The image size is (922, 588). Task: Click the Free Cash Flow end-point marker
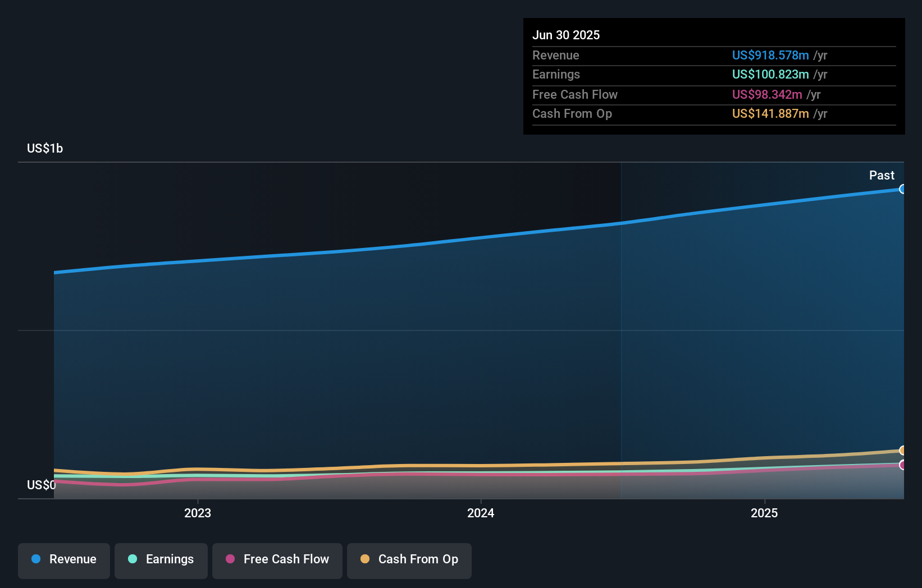coord(902,465)
